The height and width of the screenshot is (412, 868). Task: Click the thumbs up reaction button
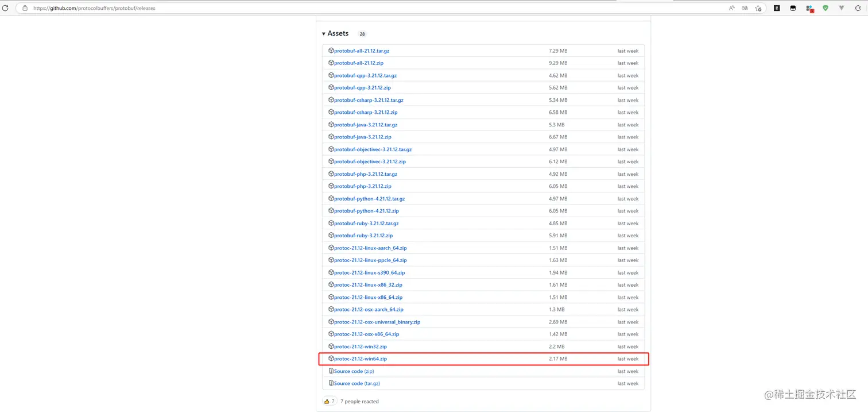coord(329,401)
